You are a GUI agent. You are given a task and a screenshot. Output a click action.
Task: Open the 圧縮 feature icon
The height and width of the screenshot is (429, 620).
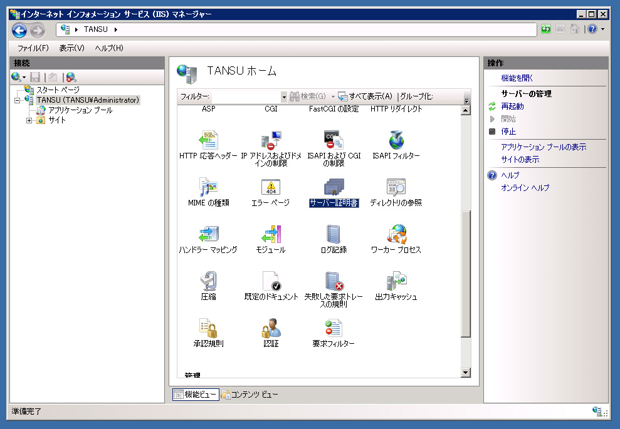(x=208, y=281)
